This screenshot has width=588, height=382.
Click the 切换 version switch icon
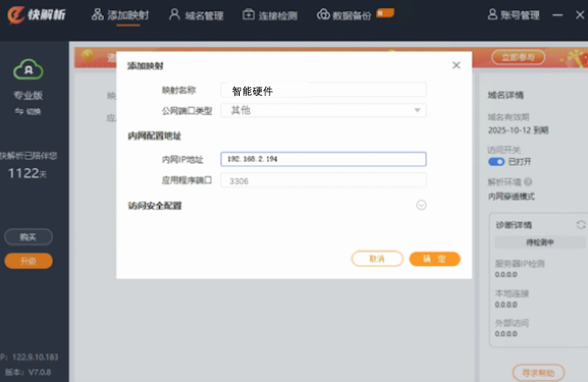tap(20, 111)
